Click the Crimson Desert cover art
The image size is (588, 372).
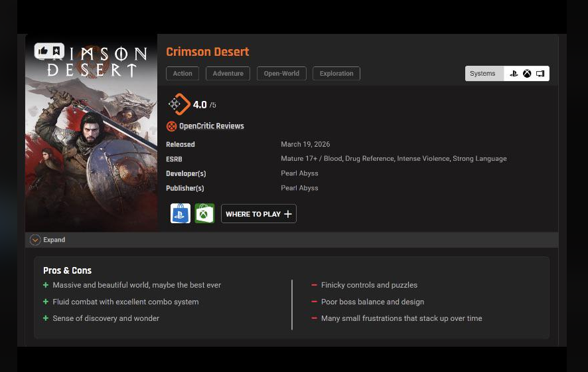91,132
